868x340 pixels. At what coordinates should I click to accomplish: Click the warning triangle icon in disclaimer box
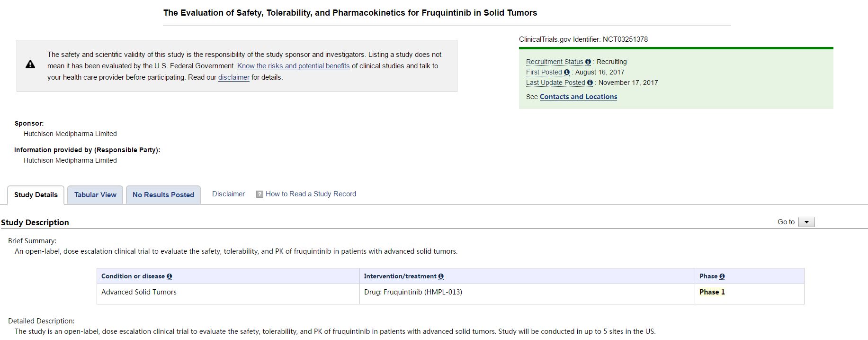(30, 64)
